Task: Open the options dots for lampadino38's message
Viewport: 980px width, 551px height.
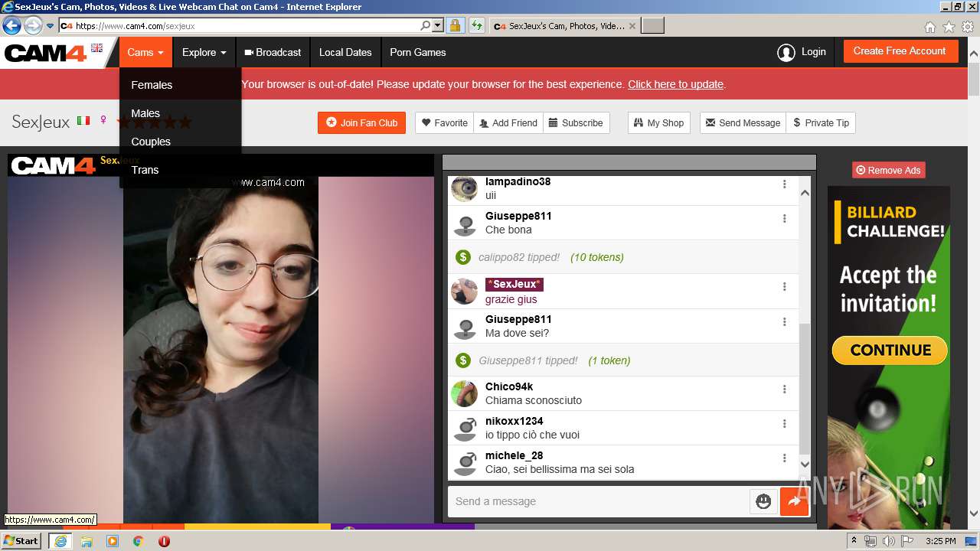Action: (784, 184)
